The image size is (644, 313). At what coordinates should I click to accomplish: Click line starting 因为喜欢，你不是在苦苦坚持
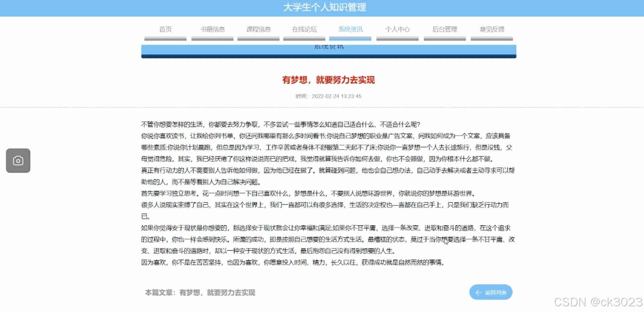pyautogui.click(x=294, y=262)
